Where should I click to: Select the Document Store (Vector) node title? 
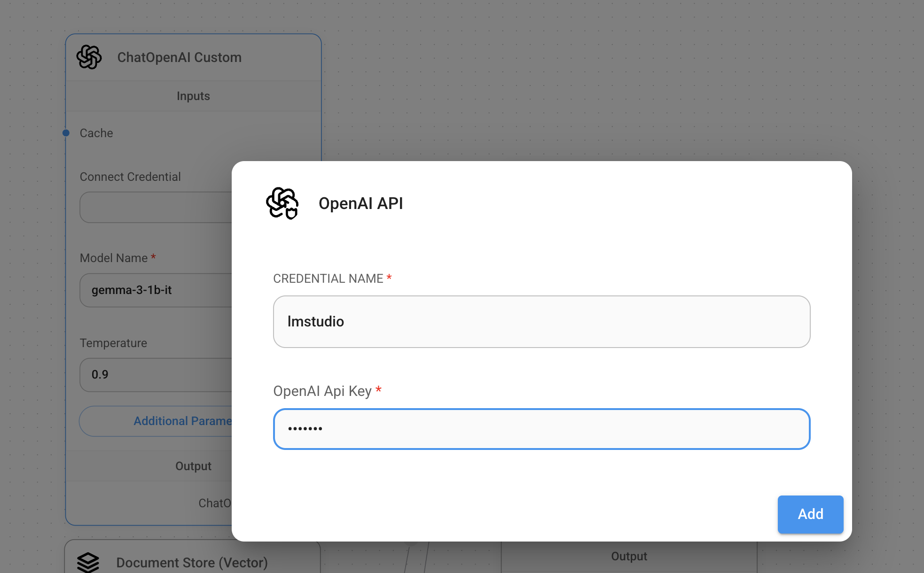pos(192,562)
